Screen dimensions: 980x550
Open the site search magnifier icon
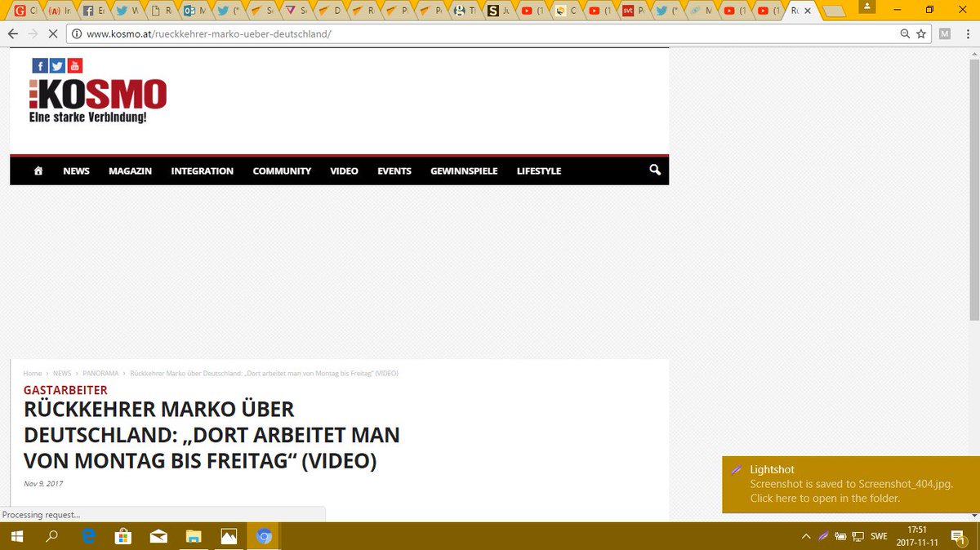(x=655, y=170)
